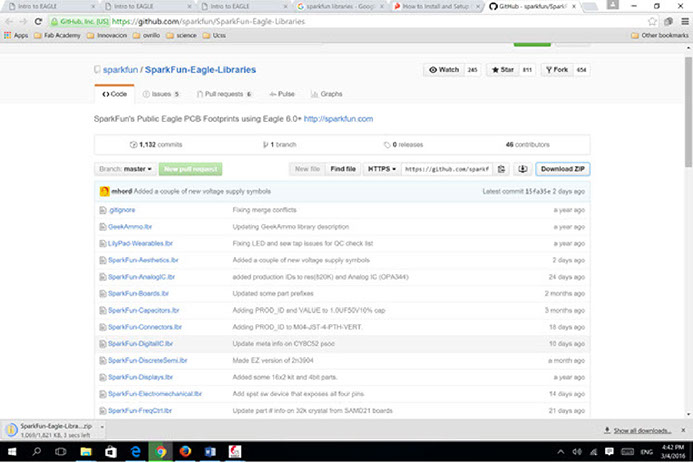Star the repository
The height and width of the screenshot is (463, 693).
coord(503,70)
